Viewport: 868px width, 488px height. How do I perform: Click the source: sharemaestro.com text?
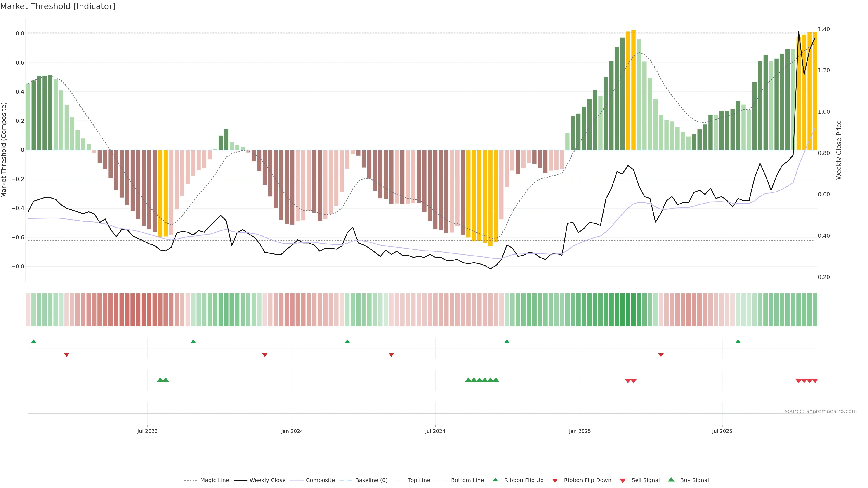point(821,411)
